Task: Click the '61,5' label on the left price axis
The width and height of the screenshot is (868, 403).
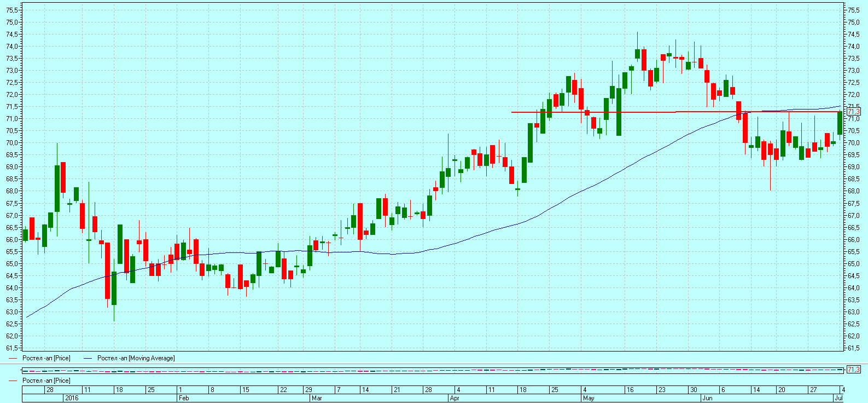Action: [12, 348]
